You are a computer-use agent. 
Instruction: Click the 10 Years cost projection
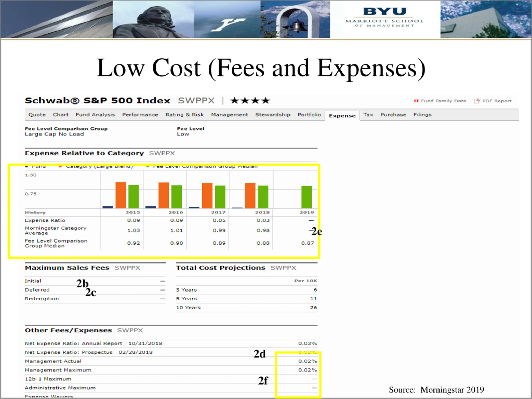(246, 308)
